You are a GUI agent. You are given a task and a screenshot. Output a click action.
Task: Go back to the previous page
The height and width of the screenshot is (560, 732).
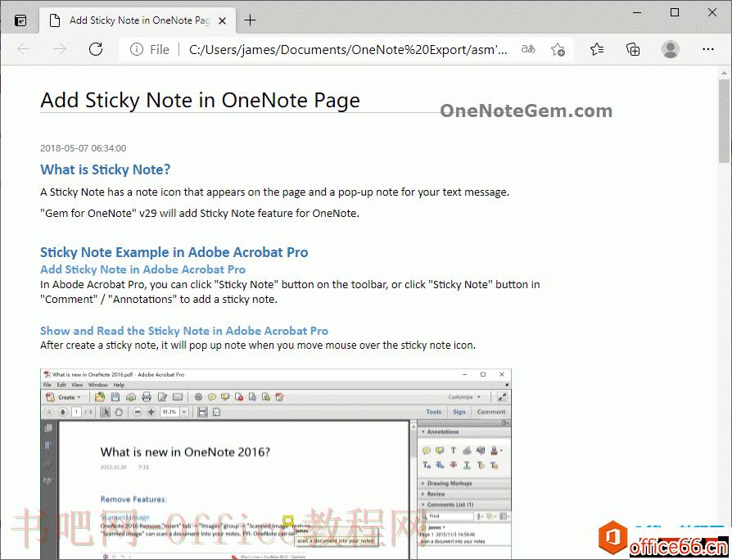(x=24, y=49)
